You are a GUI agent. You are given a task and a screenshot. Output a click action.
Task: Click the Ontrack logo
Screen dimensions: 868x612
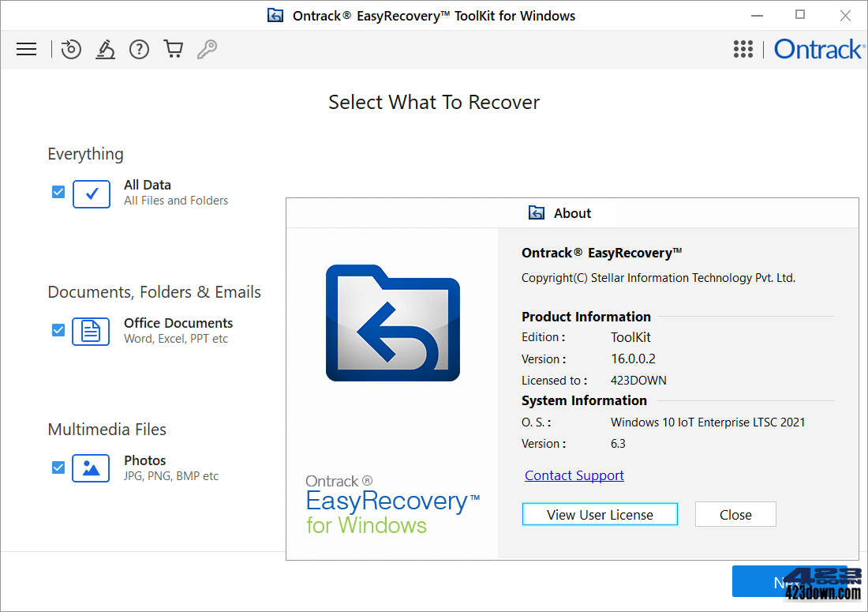pos(819,49)
